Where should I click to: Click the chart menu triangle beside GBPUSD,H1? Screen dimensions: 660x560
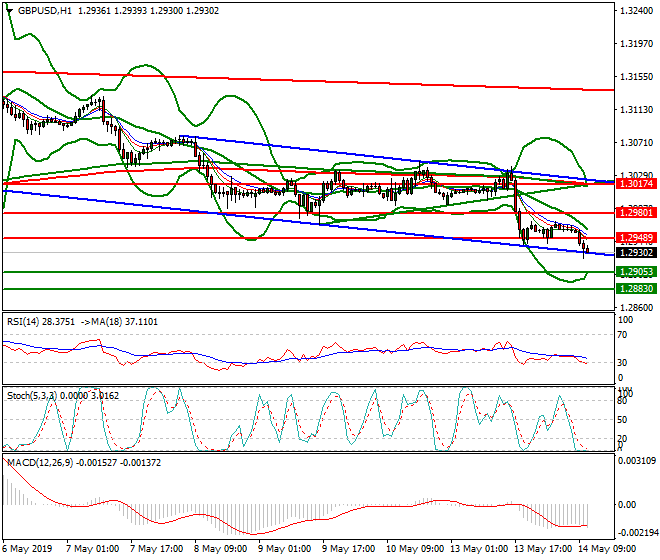coord(9,11)
